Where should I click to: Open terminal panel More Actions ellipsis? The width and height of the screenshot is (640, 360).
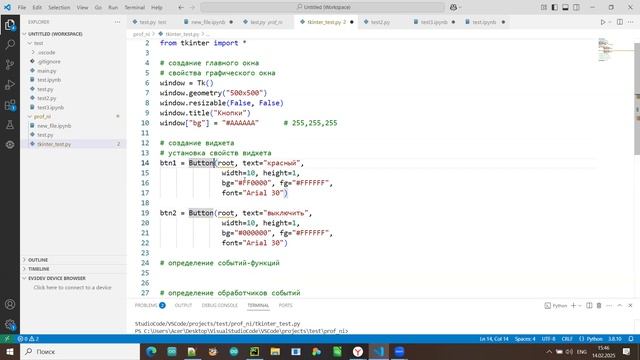coord(609,305)
